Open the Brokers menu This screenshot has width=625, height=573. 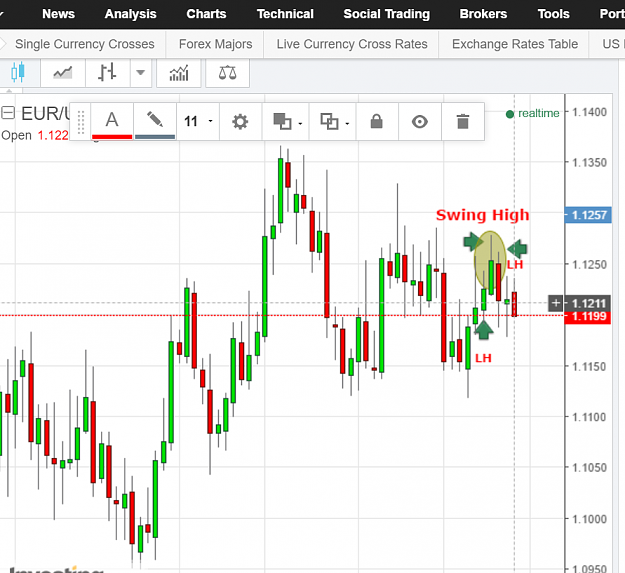pos(483,14)
